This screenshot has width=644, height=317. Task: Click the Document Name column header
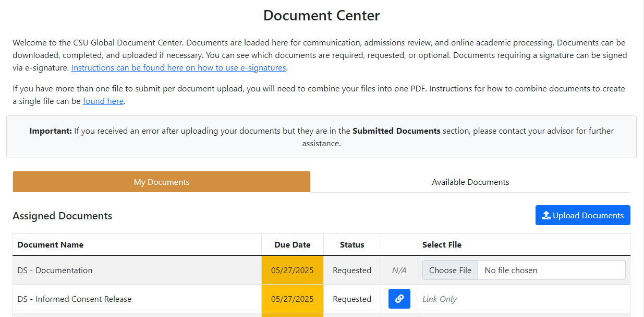coord(51,244)
